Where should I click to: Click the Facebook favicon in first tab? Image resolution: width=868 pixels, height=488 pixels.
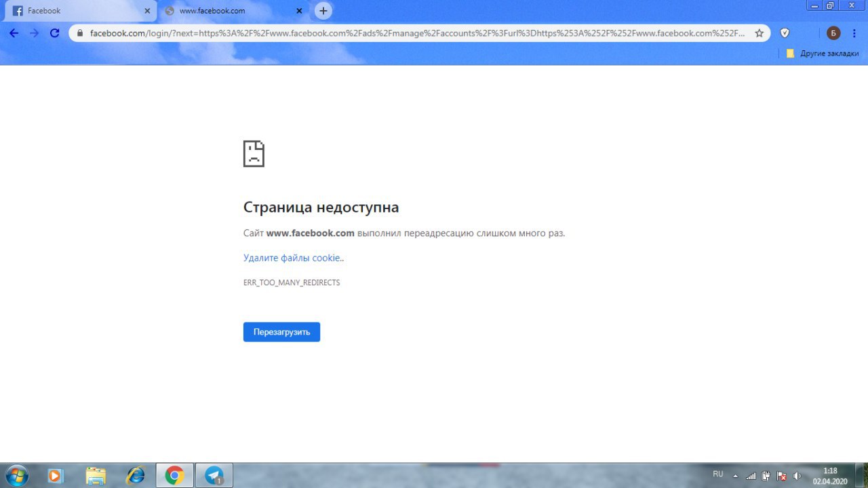pyautogui.click(x=18, y=11)
